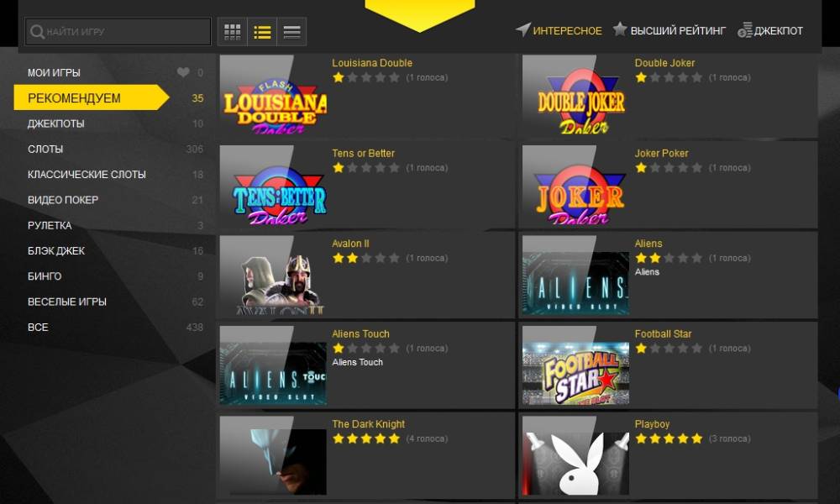
Task: Open the Слоты category
Action: click(x=45, y=149)
